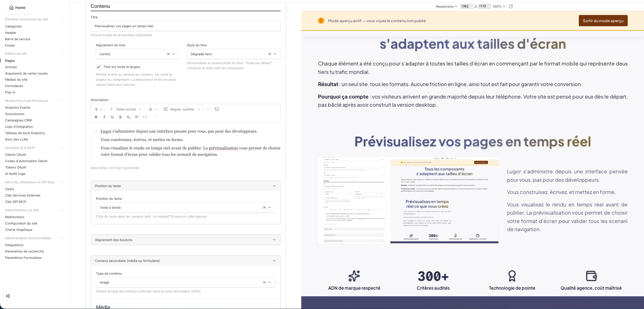Viewport: 644px width, 309px height.
Task: Click the ribbon Technologie de pointe icon
Action: 512,276
